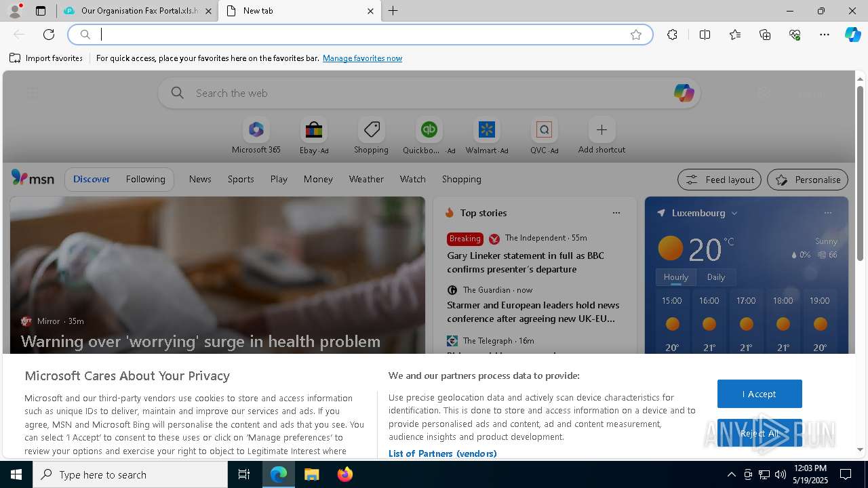Open Copilot from the web search box
This screenshot has width=868, height=488.
[684, 93]
